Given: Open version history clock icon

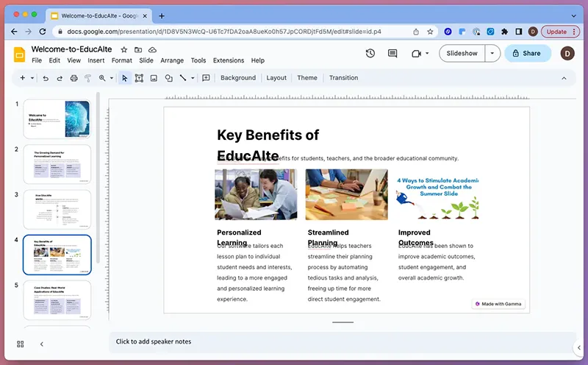Looking at the screenshot, I should [x=370, y=53].
